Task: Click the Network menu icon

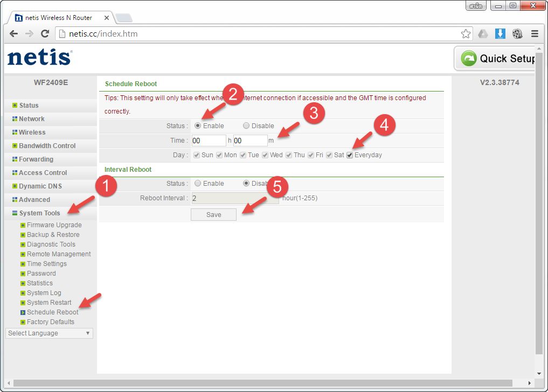Action: coord(15,119)
